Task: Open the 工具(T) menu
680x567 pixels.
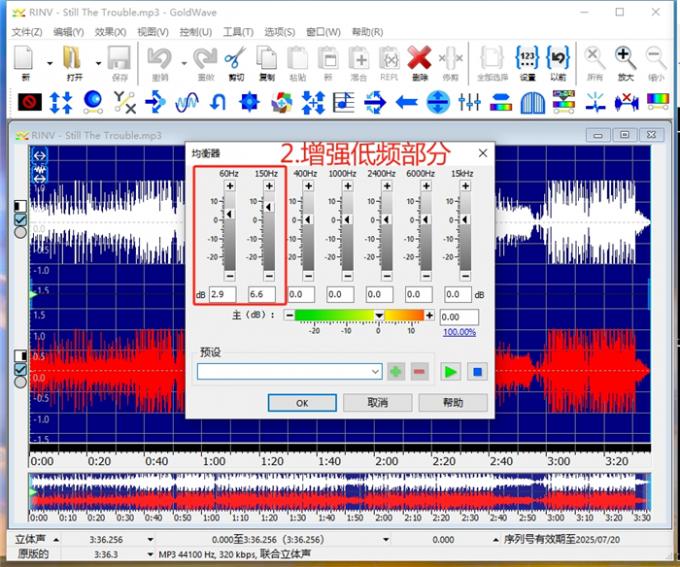Action: [238, 32]
